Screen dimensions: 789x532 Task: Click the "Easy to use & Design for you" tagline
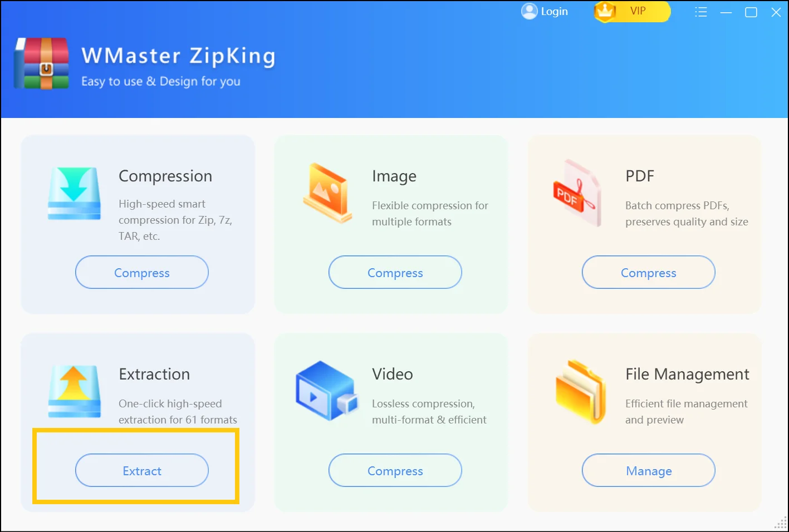161,81
